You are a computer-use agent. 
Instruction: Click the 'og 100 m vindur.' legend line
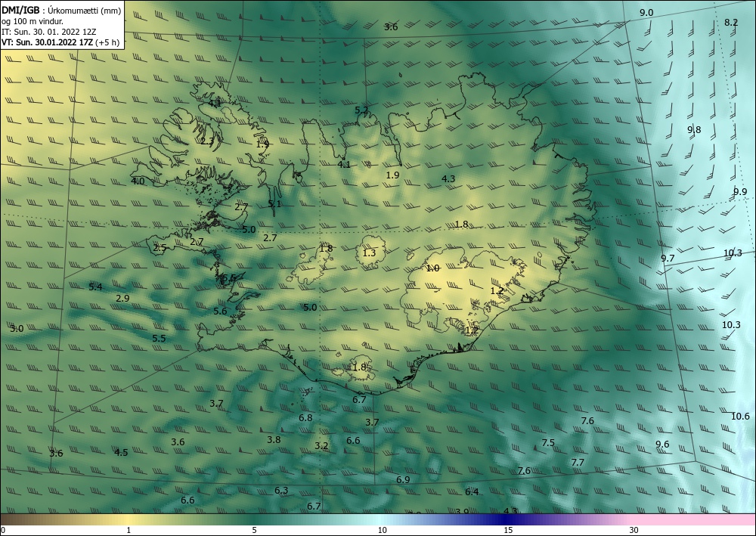click(33, 21)
